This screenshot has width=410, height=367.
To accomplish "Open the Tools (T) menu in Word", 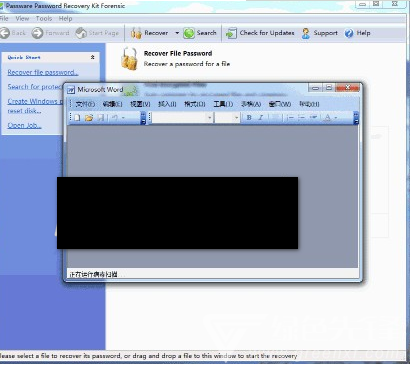I will (223, 104).
